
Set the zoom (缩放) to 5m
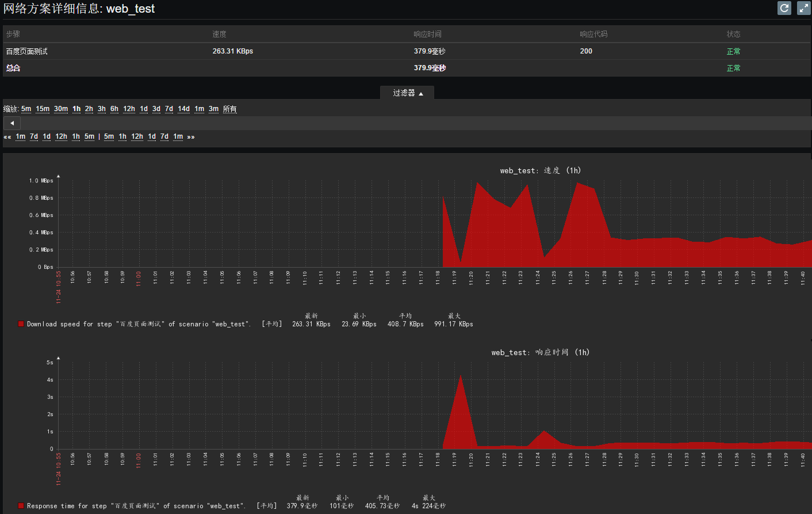26,109
